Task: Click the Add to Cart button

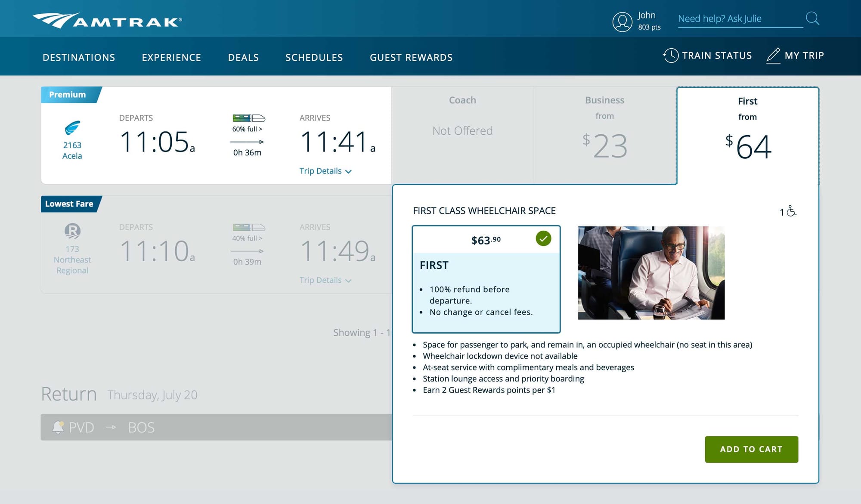Action: tap(751, 449)
